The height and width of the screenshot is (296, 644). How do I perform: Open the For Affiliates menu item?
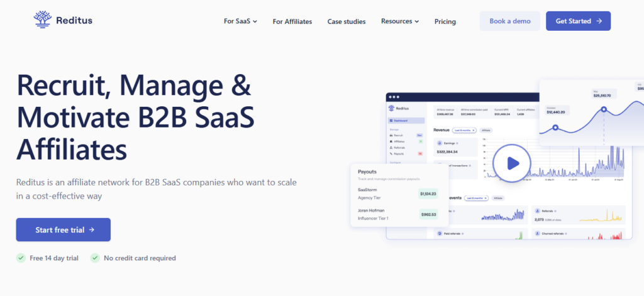point(292,21)
